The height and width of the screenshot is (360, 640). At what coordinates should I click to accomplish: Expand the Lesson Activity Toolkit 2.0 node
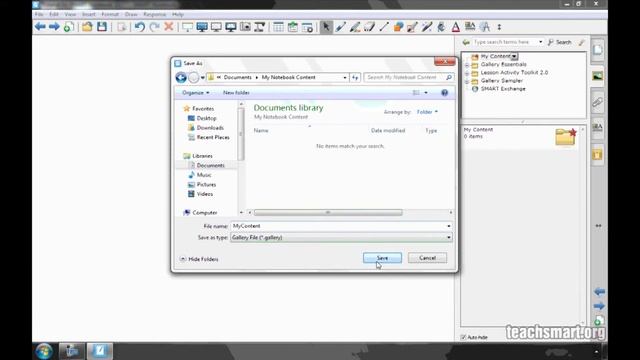pos(467,73)
